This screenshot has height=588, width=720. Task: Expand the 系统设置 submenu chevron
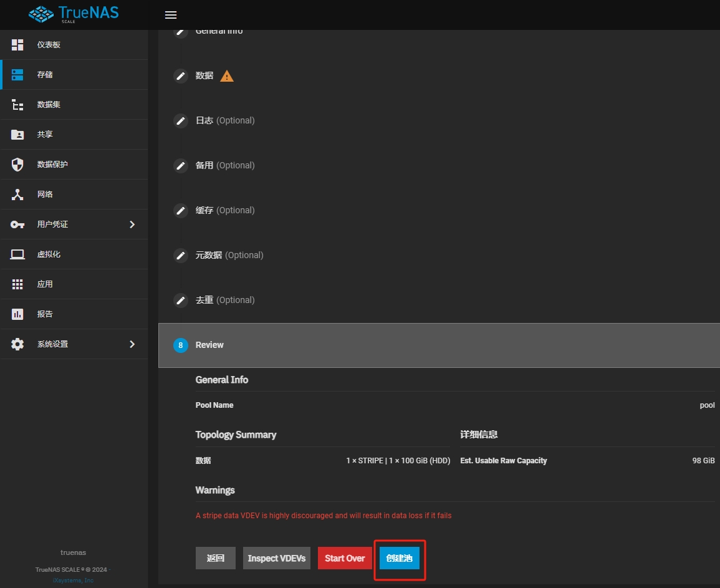click(x=132, y=344)
